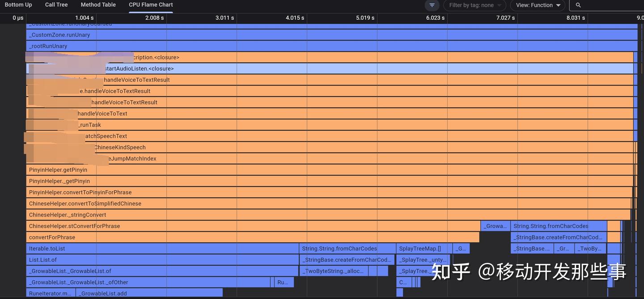Click the search magnifier icon
The width and height of the screenshot is (644, 299).
point(578,5)
